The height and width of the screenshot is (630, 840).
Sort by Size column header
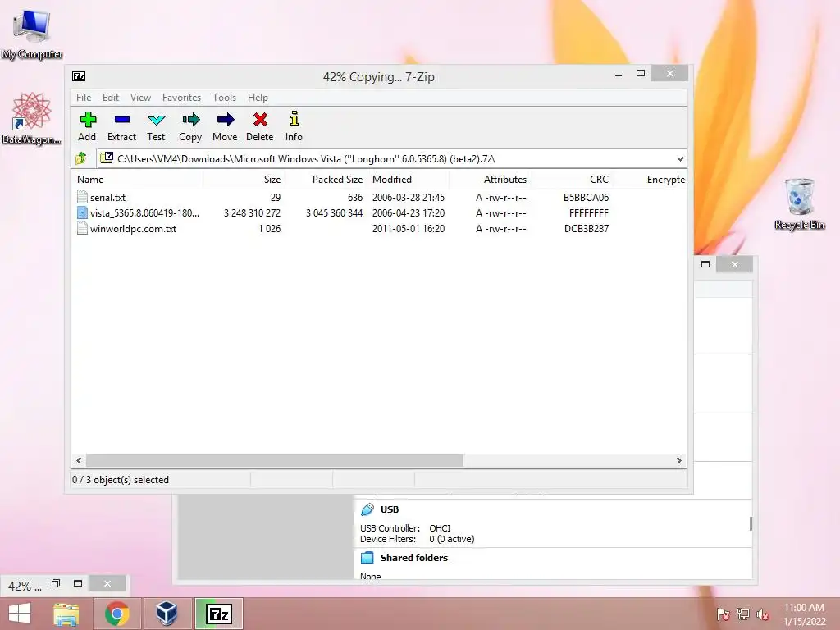tap(244, 180)
